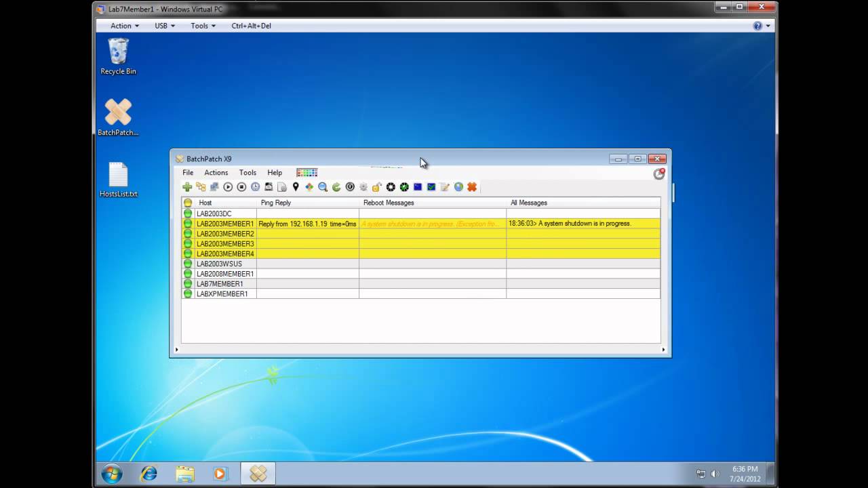The height and width of the screenshot is (488, 868).
Task: Open the Recycle Bin desktop icon
Action: tap(118, 56)
